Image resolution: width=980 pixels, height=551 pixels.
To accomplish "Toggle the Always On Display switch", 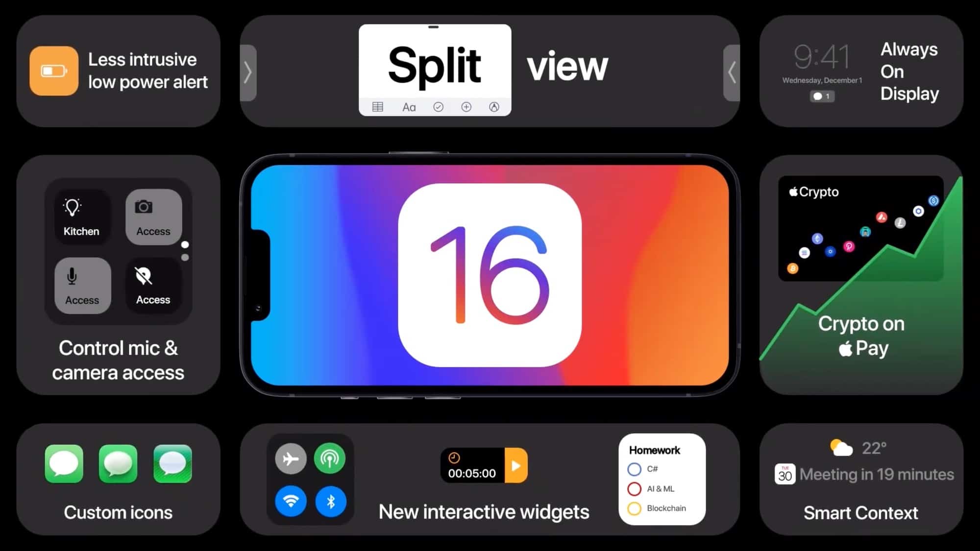I will tap(821, 96).
